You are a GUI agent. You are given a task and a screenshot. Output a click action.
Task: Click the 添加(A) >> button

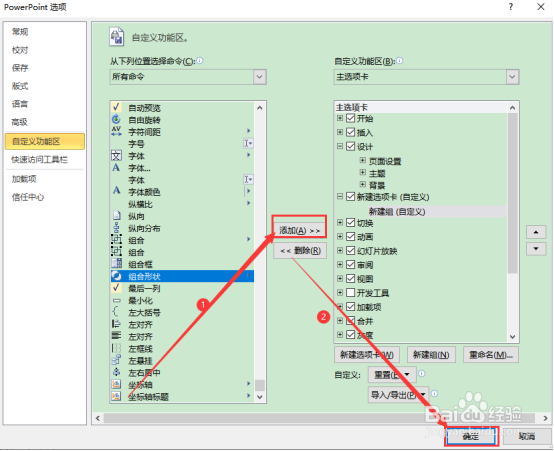299,230
